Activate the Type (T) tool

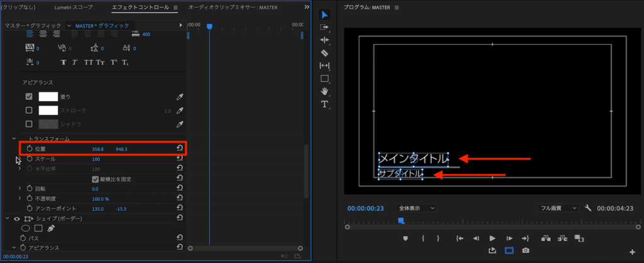coord(325,104)
